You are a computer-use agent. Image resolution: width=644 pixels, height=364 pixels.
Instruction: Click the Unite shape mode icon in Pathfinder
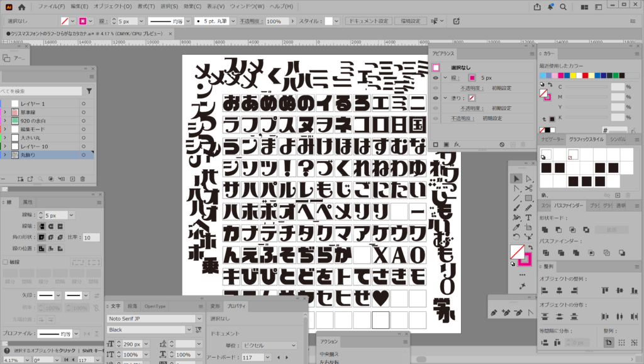[x=545, y=230]
